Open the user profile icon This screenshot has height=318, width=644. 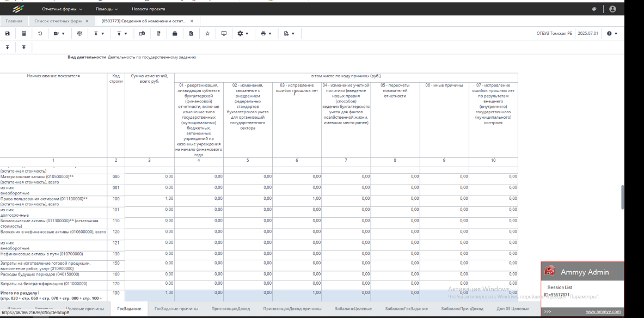click(613, 9)
